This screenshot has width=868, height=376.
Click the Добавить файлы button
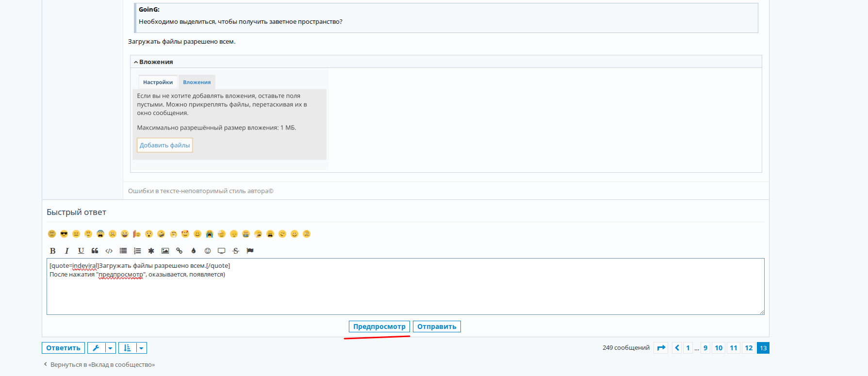(x=164, y=145)
